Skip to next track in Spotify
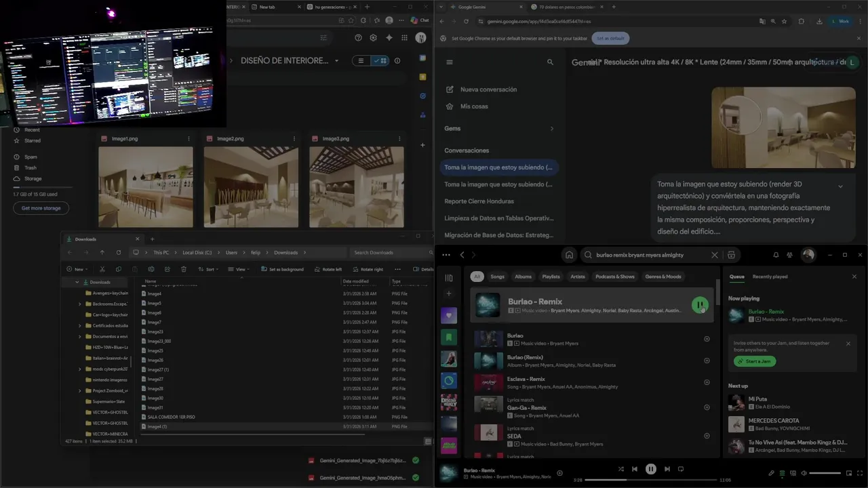868x488 pixels. click(x=667, y=469)
